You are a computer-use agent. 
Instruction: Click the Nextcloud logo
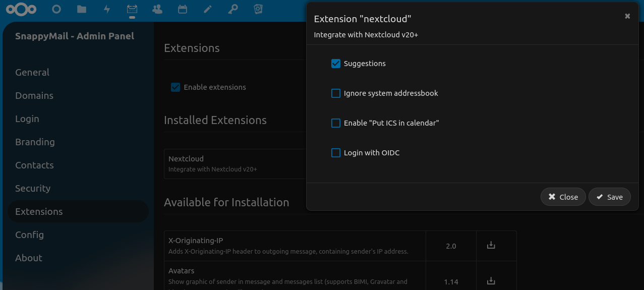21,9
